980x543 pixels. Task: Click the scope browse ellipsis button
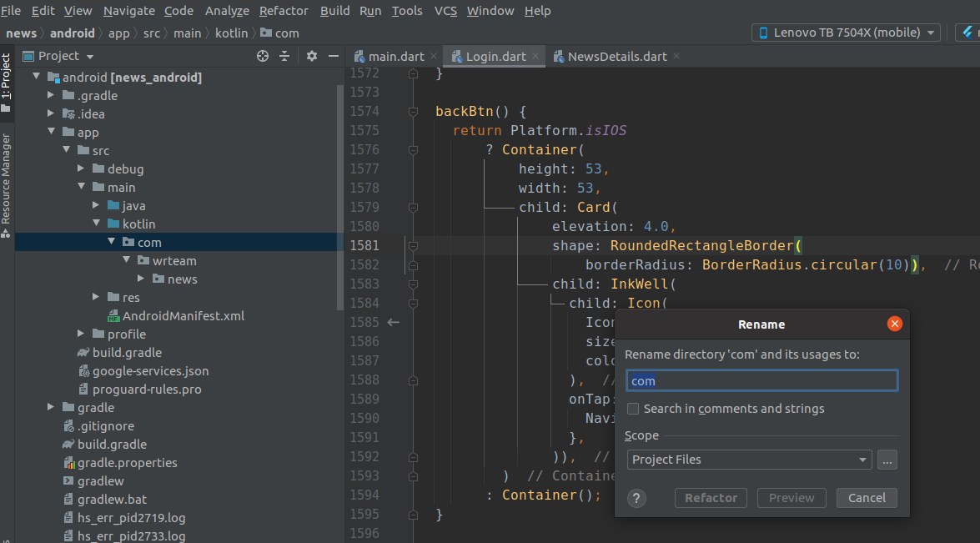pos(887,460)
